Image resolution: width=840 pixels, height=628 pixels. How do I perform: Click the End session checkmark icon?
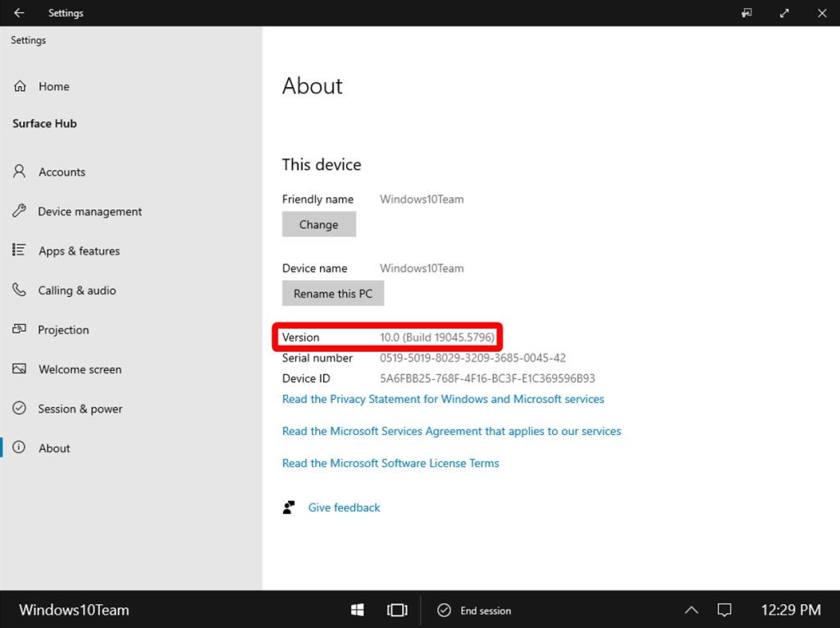tap(444, 610)
